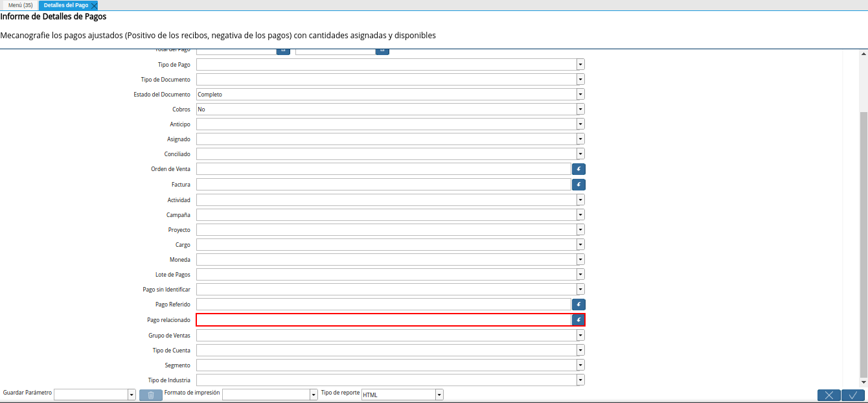
Task: Open the Actividad dropdown
Action: tap(580, 200)
